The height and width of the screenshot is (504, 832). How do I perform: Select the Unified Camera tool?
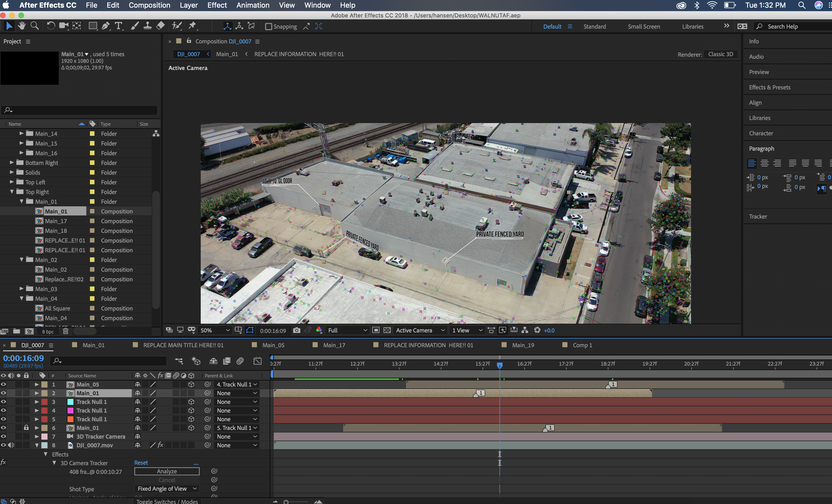pyautogui.click(x=64, y=26)
